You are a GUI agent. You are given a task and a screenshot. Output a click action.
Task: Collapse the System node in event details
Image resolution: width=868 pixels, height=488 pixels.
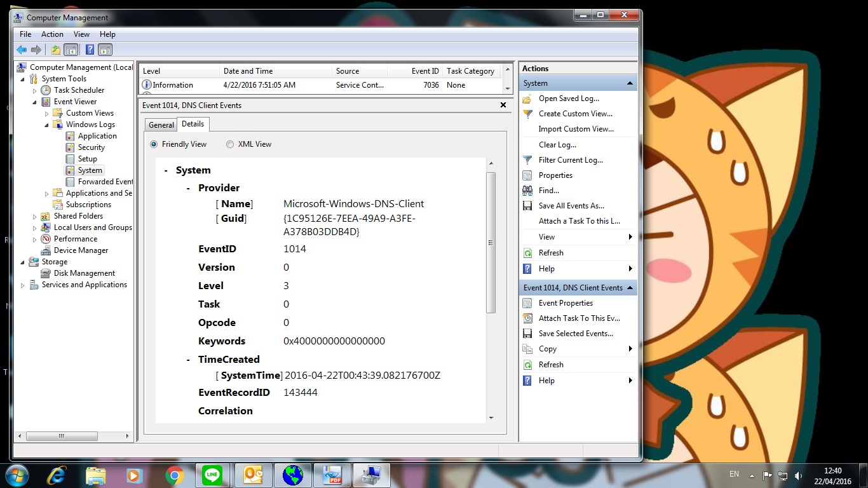(x=166, y=170)
